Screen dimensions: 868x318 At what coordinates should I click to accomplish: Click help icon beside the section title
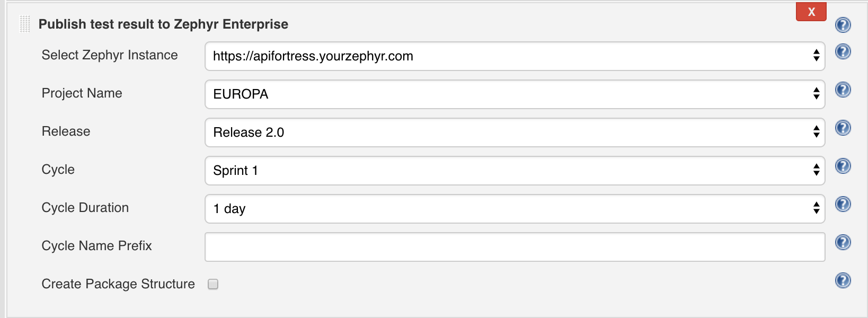click(x=843, y=25)
